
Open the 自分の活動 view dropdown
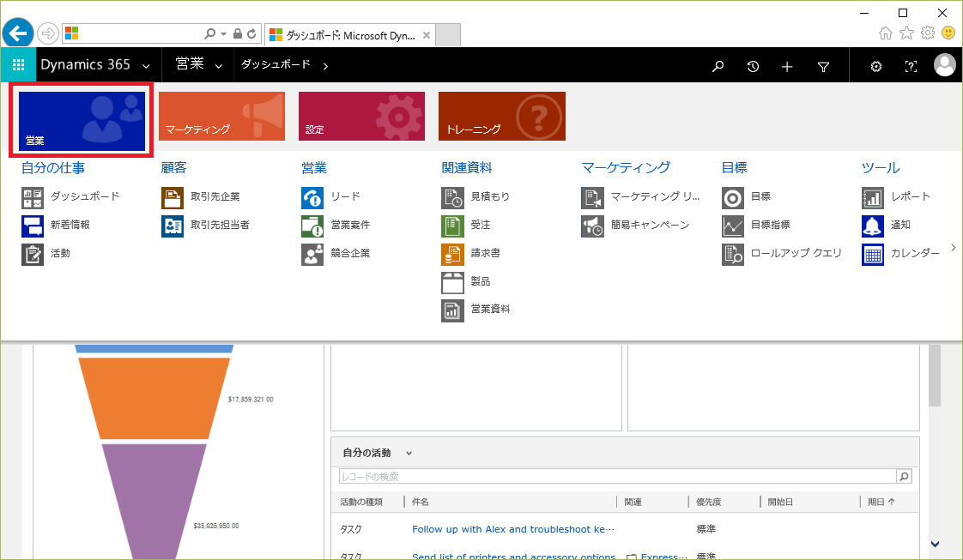coord(409,454)
